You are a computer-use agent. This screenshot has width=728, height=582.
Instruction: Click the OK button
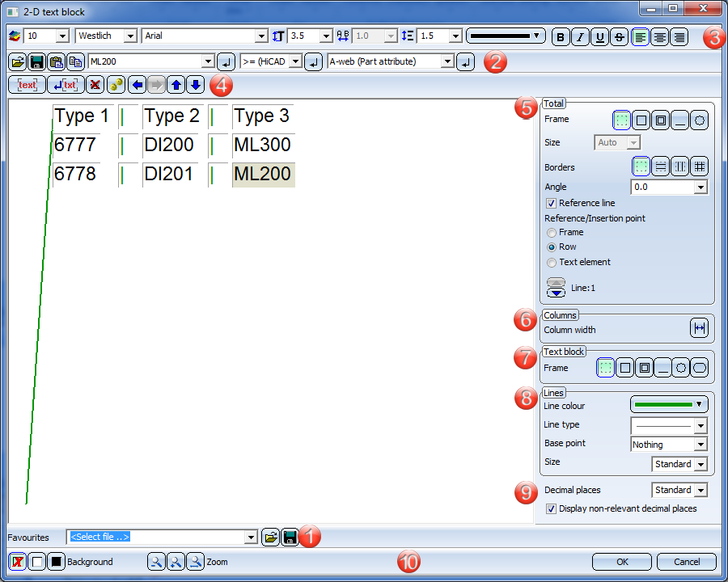pyautogui.click(x=621, y=562)
